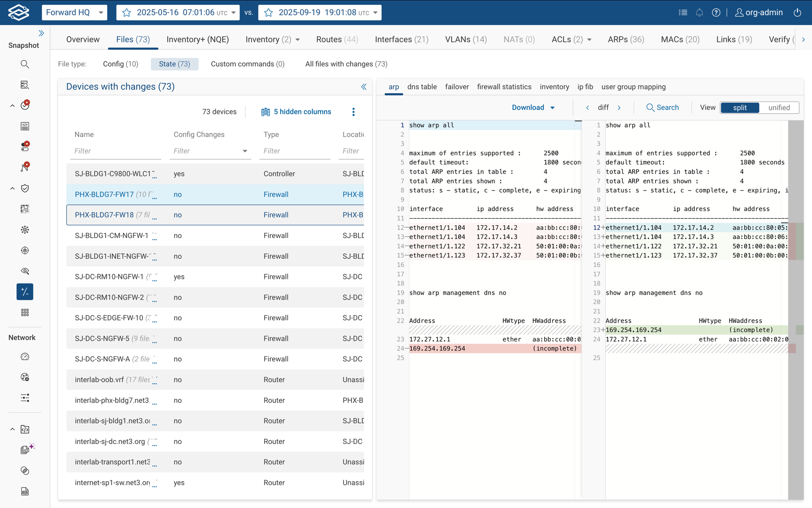Select the split view toggle
The height and width of the screenshot is (508, 812).
[740, 108]
